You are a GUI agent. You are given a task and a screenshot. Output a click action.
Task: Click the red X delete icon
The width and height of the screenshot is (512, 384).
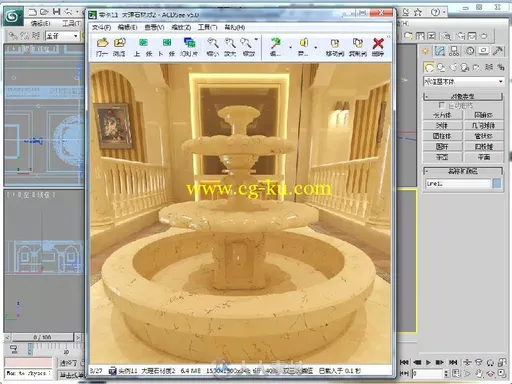(378, 43)
